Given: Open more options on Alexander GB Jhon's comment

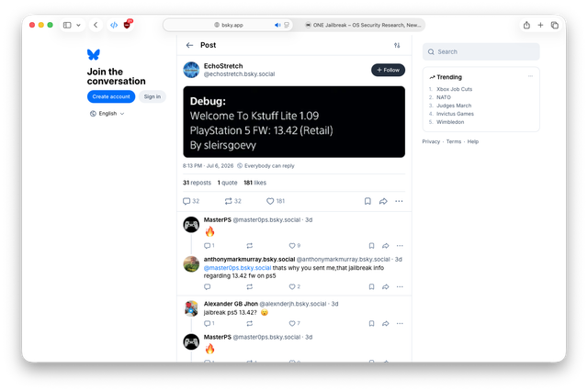Looking at the screenshot, I should pos(400,323).
